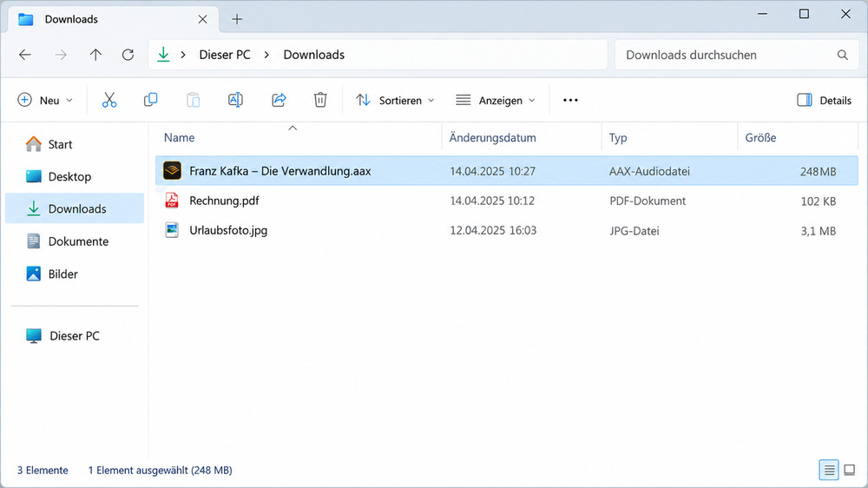This screenshot has width=868, height=488.
Task: Open Desktop in the sidebar
Action: click(75, 176)
